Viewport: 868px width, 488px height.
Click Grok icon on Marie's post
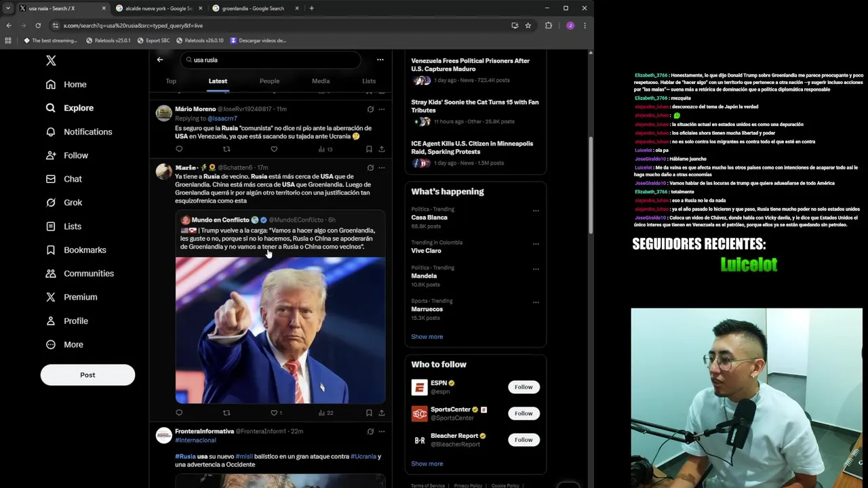(370, 167)
